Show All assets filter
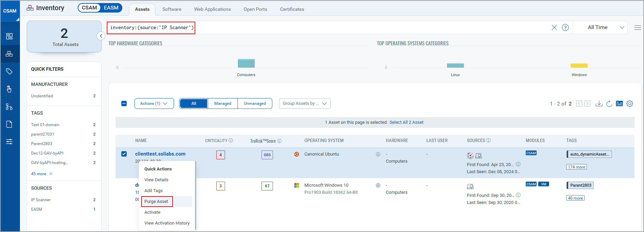 click(194, 103)
